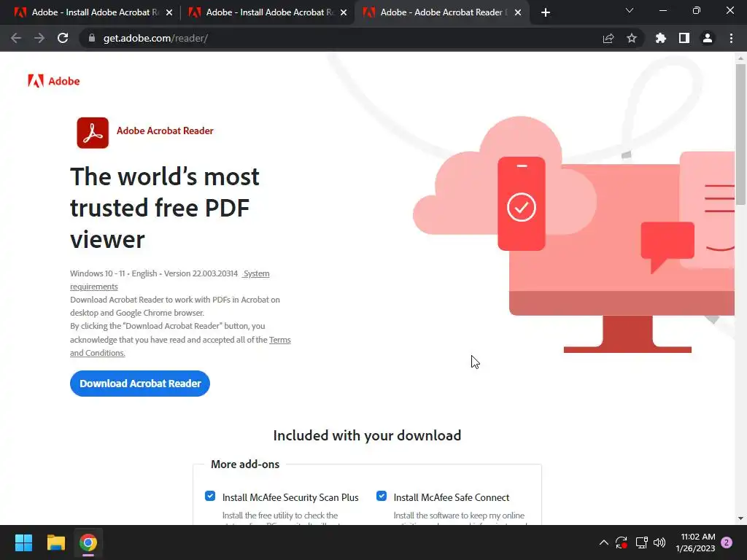Click the Adobe Acrobat Reader product title
The image size is (747, 560).
point(165,131)
